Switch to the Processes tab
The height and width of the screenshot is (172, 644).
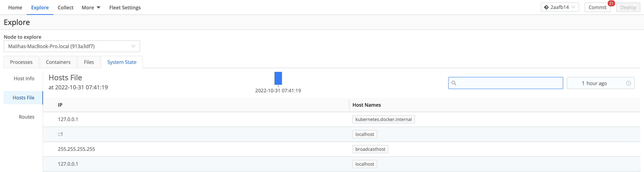click(x=21, y=62)
